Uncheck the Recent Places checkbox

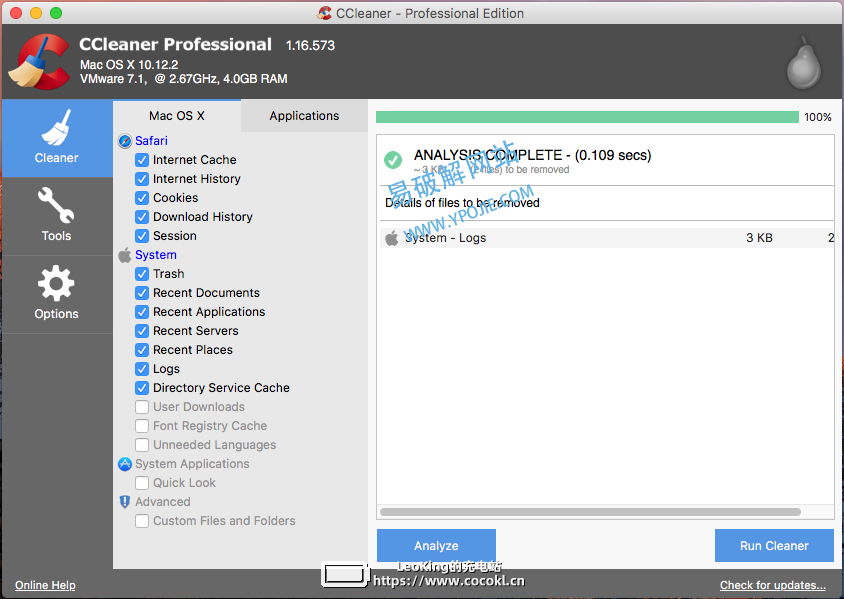142,350
